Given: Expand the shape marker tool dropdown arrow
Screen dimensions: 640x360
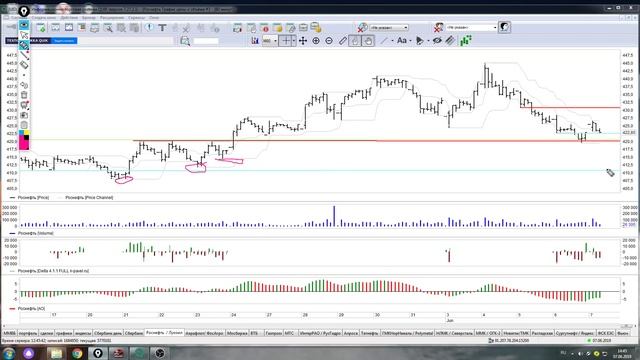Looking at the screenshot, I should [428, 40].
